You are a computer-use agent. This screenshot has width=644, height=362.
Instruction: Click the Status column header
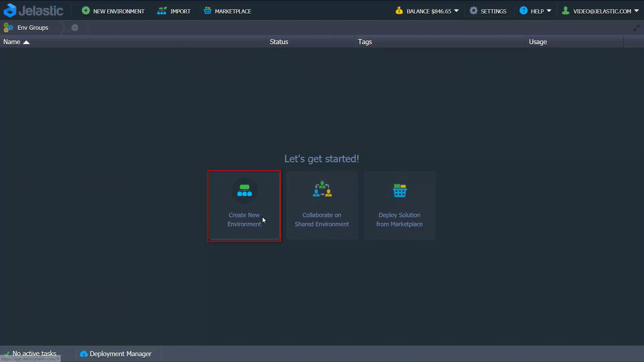pyautogui.click(x=279, y=42)
